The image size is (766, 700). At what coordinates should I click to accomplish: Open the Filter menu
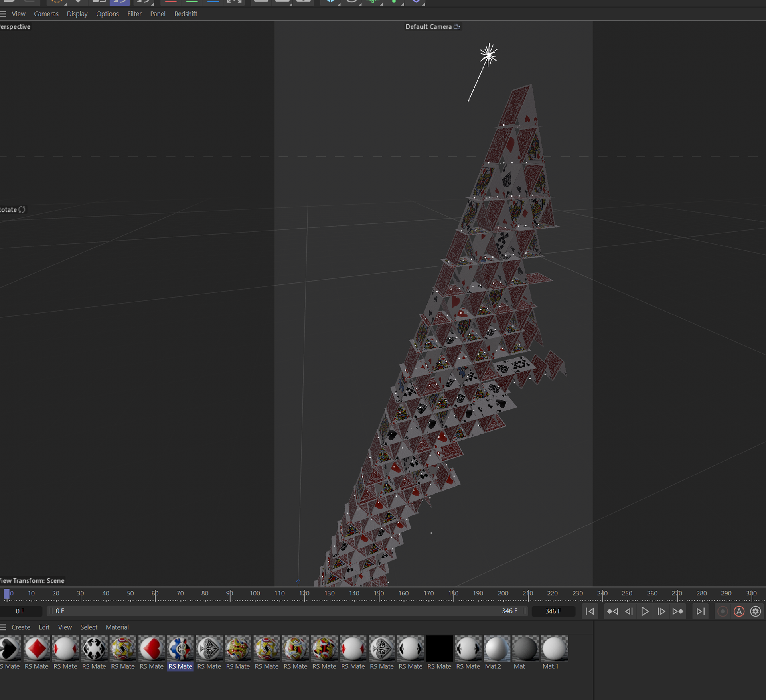[x=134, y=14]
